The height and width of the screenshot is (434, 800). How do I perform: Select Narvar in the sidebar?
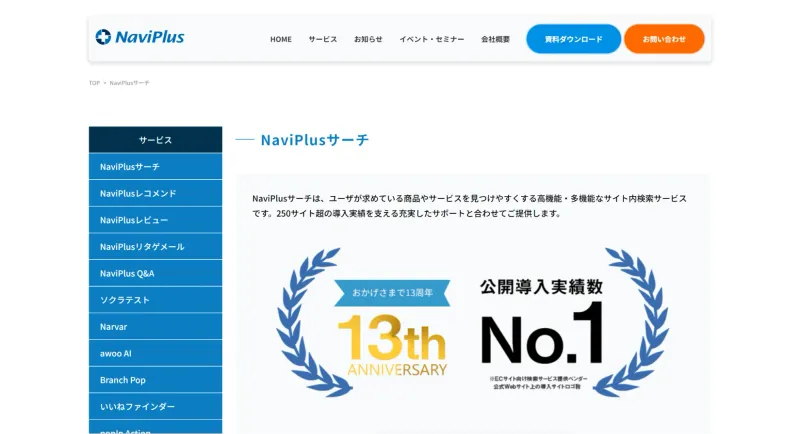coord(156,326)
